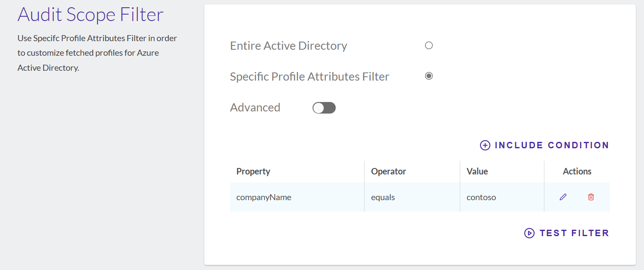Toggle the Advanced switch on
Image resolution: width=644 pixels, height=270 pixels.
[x=324, y=108]
